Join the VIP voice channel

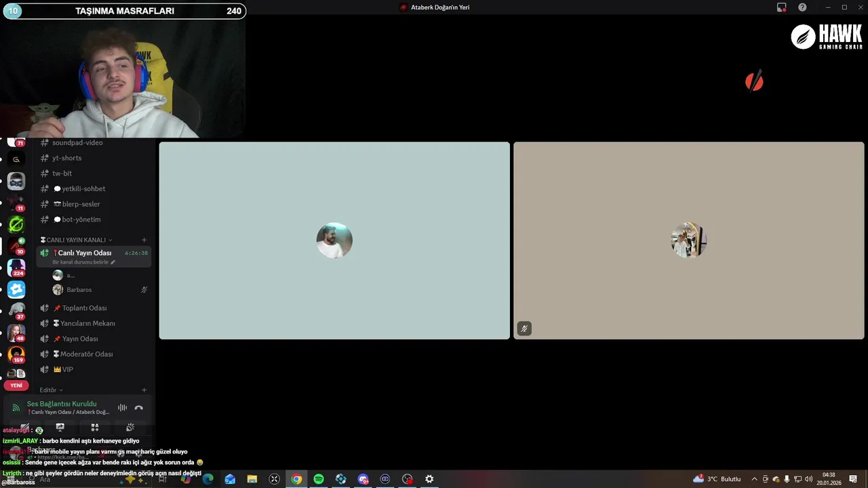(x=94, y=369)
